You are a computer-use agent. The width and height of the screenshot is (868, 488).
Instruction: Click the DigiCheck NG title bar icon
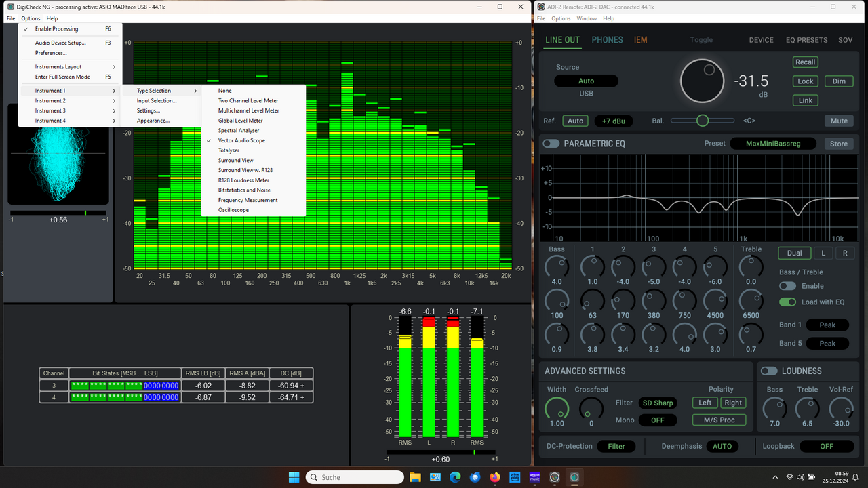pyautogui.click(x=10, y=7)
